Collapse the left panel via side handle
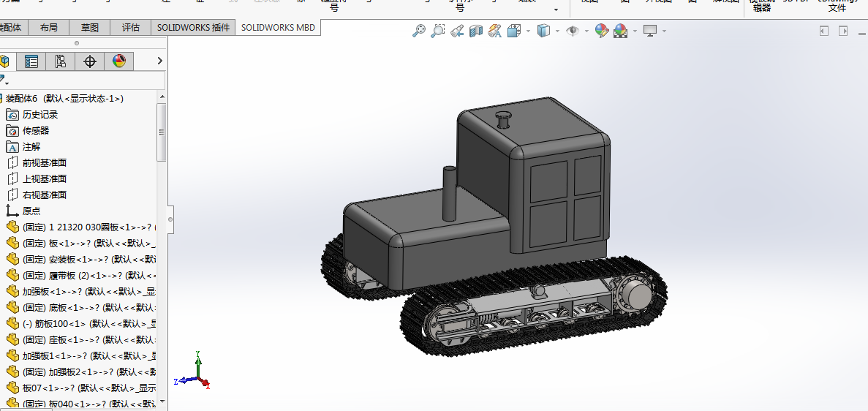The image size is (868, 411). 170,219
